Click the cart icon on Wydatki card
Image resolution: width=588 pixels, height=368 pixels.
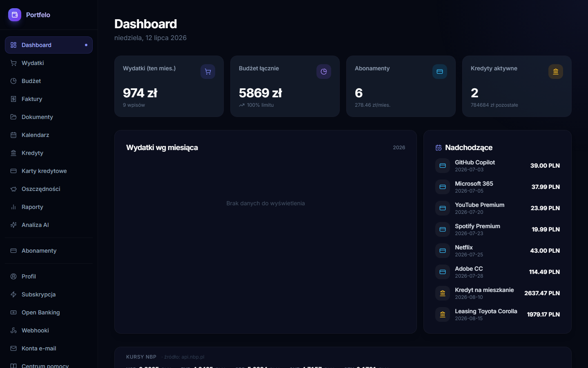(x=208, y=72)
